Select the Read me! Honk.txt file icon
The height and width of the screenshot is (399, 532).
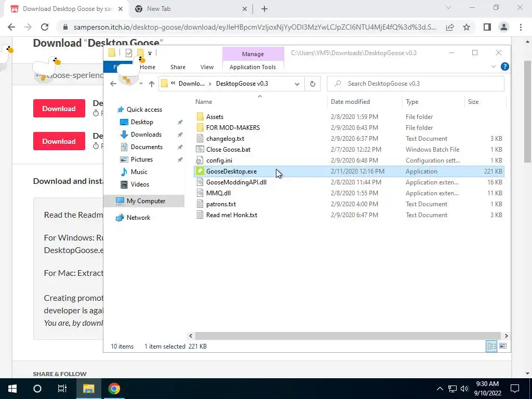(x=200, y=215)
